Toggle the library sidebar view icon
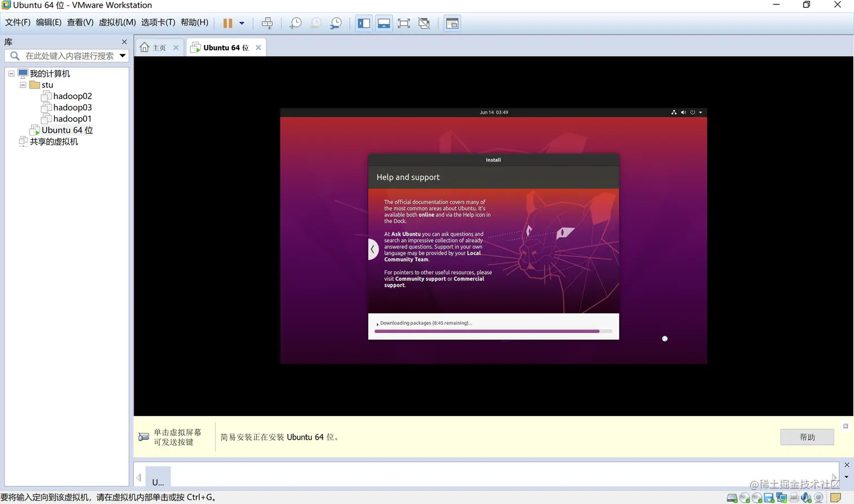The image size is (854, 504). point(364,23)
